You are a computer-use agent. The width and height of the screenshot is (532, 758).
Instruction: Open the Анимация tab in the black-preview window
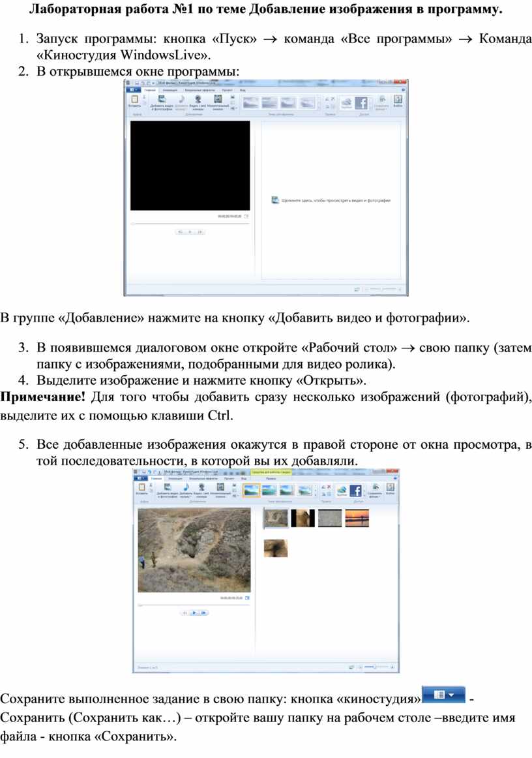tap(170, 90)
